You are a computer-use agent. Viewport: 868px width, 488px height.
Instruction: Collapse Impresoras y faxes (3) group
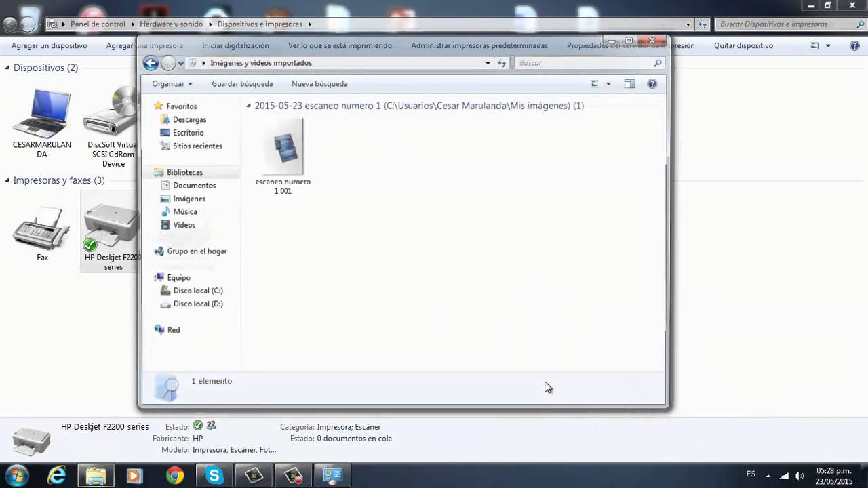coord(7,180)
